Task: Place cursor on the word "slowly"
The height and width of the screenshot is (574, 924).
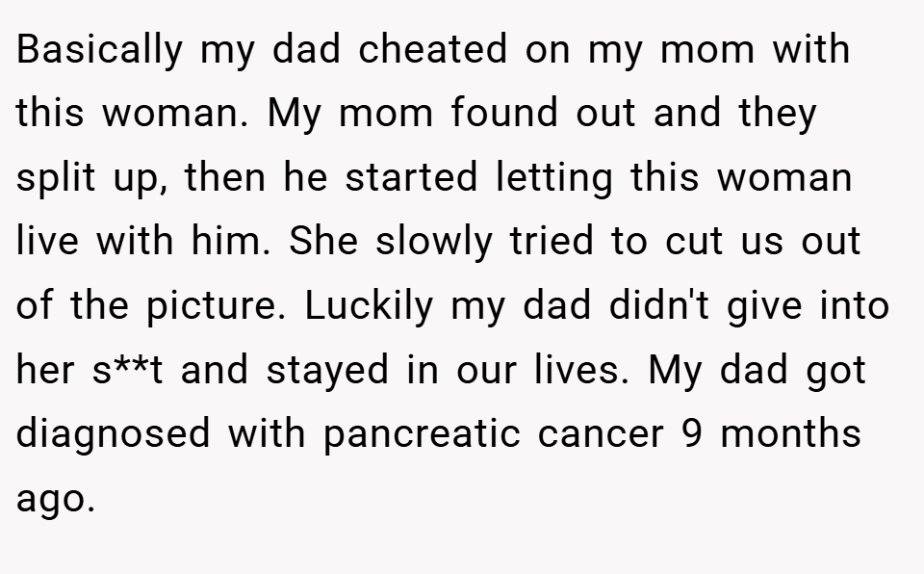Action: pos(434,242)
